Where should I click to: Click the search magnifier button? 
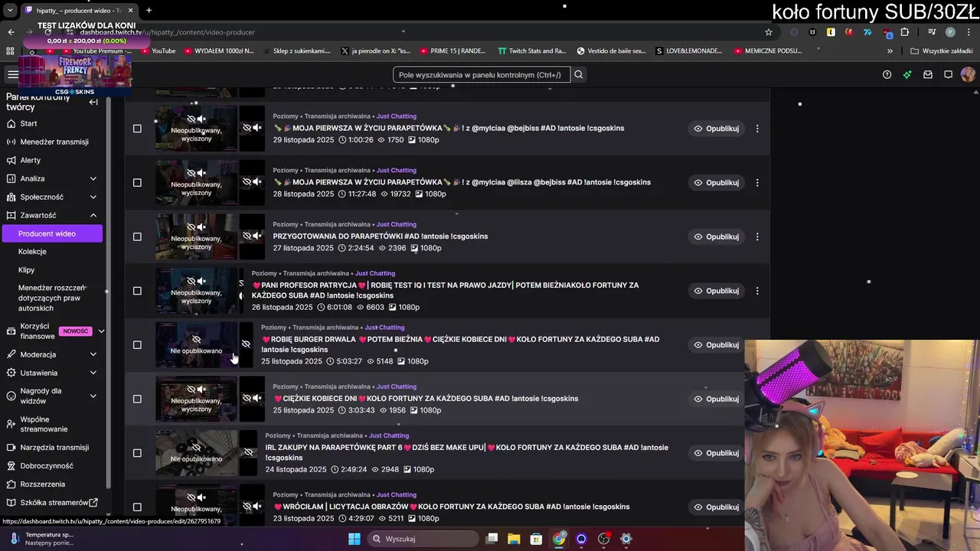point(579,75)
